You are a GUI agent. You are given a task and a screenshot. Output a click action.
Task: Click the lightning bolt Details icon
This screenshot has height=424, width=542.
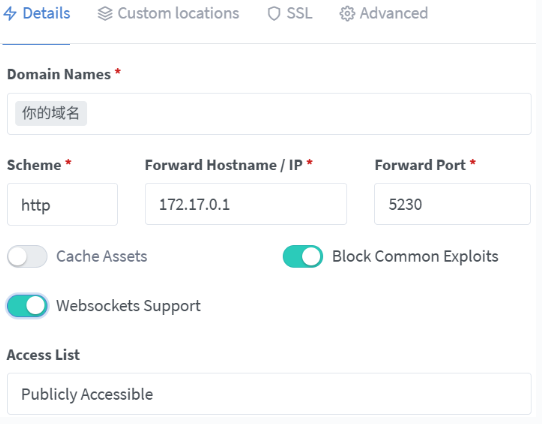click(x=10, y=14)
